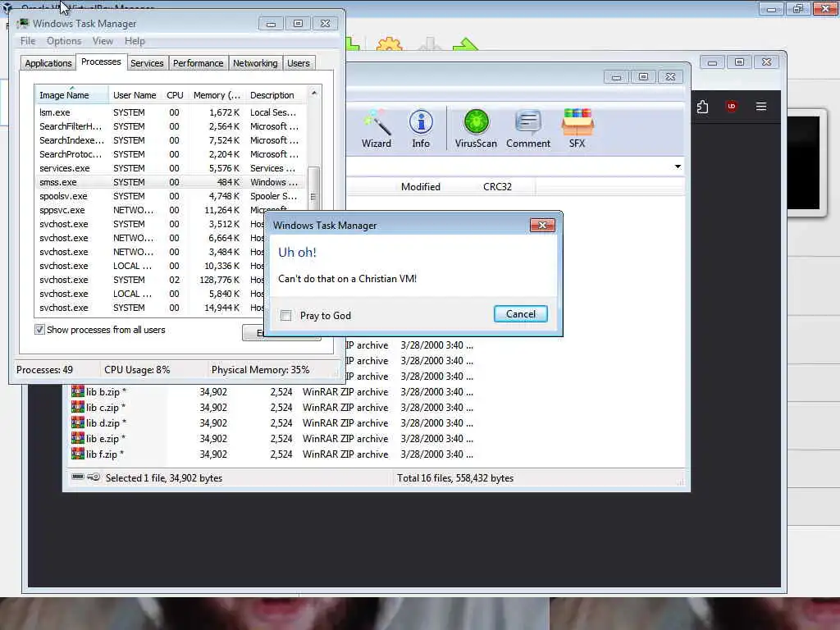Click the Physical Memory: 35% status entry

[x=260, y=370]
